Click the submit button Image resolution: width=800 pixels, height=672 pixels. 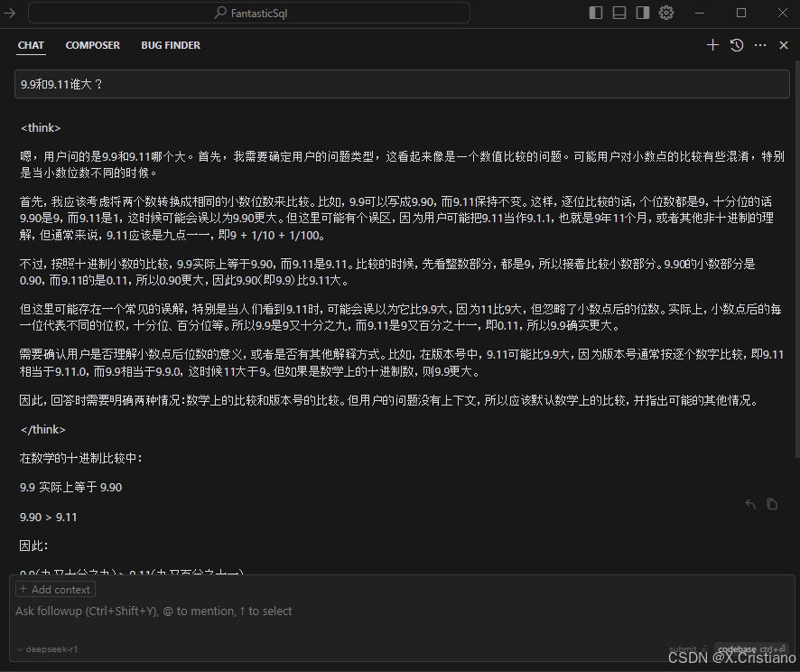point(688,649)
